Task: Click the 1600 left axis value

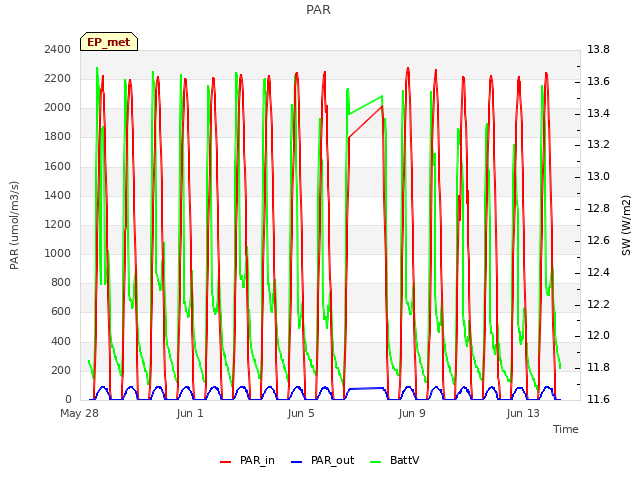Action: (x=58, y=166)
